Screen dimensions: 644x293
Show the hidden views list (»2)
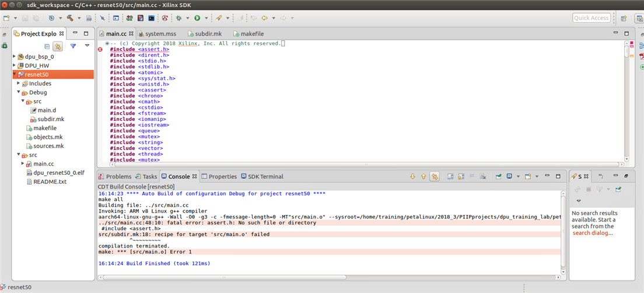(x=600, y=176)
